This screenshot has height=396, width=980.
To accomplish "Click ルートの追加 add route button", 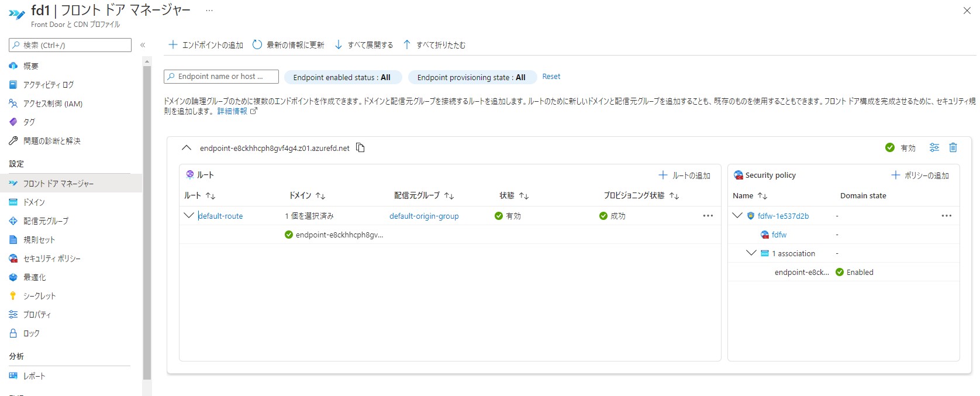I will pyautogui.click(x=684, y=175).
